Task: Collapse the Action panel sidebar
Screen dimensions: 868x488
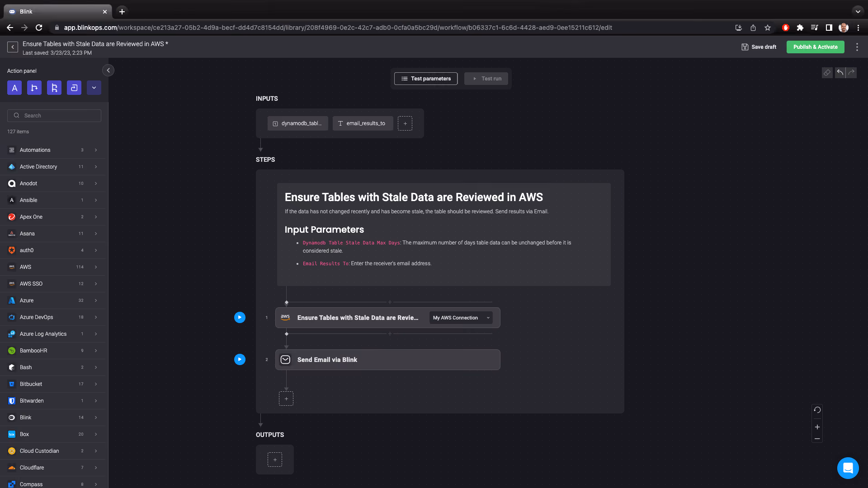Action: click(x=108, y=70)
